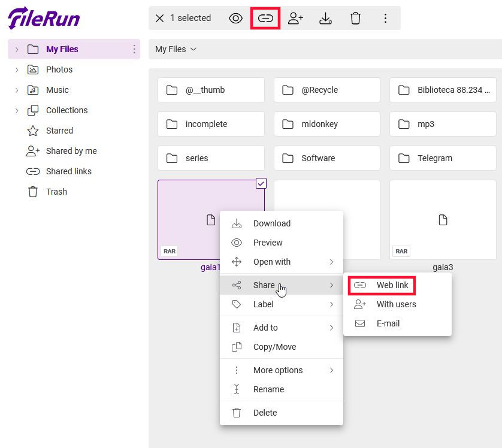Open the My Files breadcrumb dropdown

pyautogui.click(x=176, y=49)
